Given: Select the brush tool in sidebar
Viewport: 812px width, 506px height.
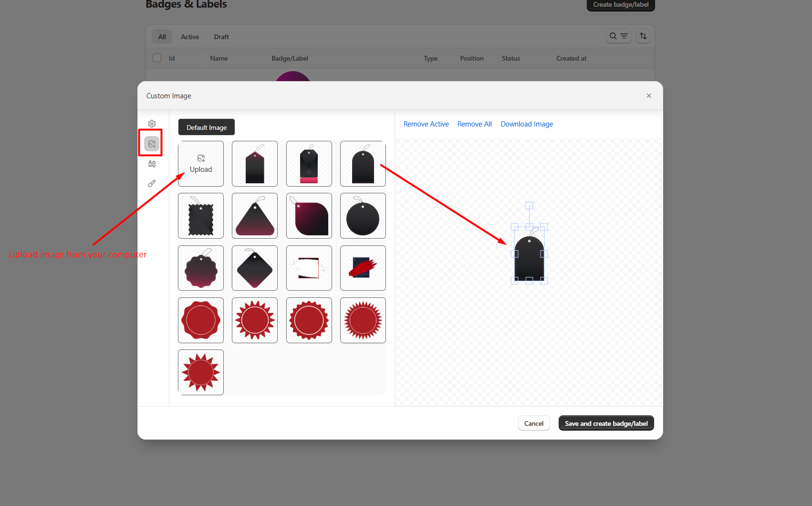Looking at the screenshot, I should [x=152, y=184].
